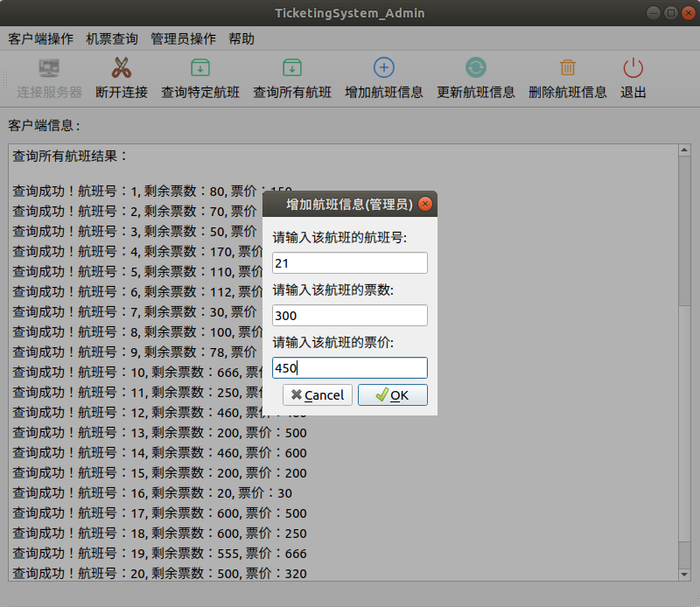
Task: Click the result row for 航班号 7
Action: point(137,312)
